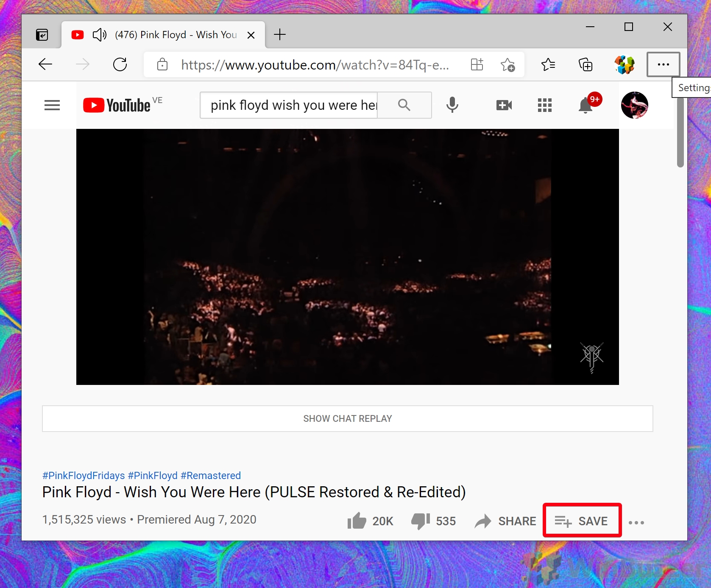Click the colorful cubes extension icon
The width and height of the screenshot is (711, 588).
click(625, 65)
